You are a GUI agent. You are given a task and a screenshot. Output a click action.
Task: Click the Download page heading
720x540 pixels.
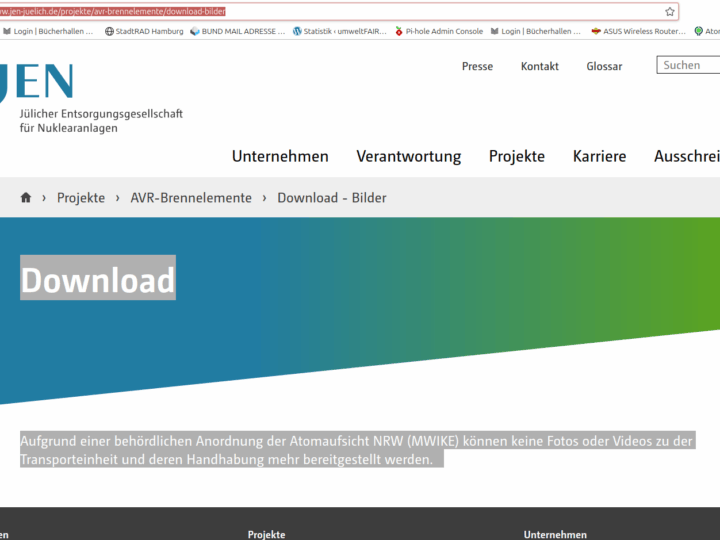click(x=98, y=279)
